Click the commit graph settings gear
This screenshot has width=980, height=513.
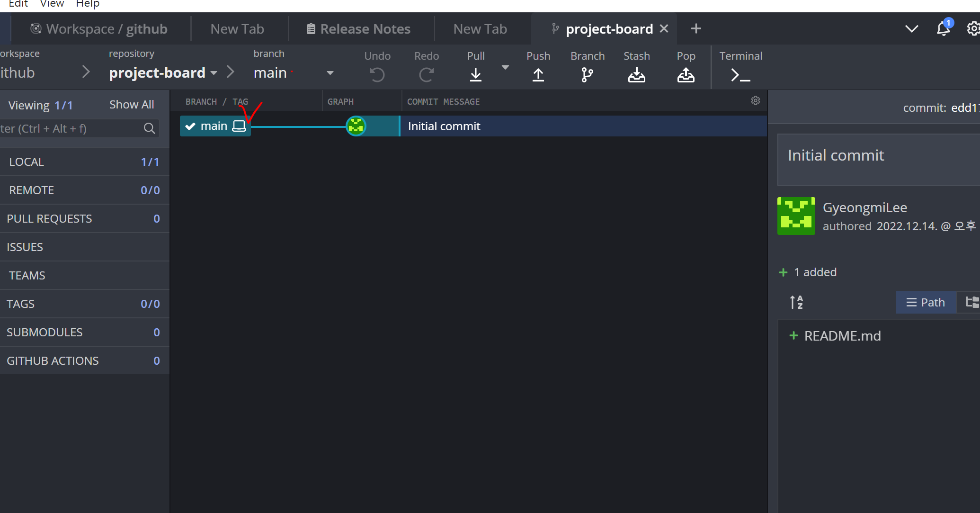[755, 101]
